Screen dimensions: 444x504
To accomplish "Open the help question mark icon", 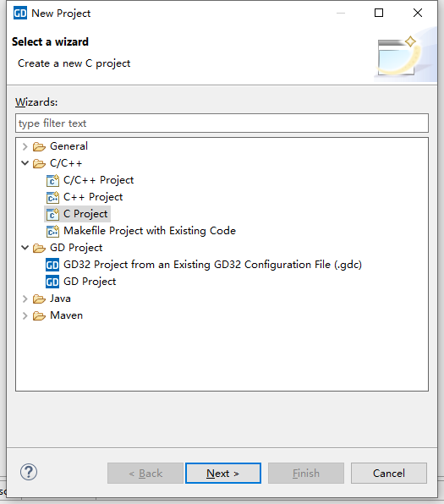I will coord(29,472).
